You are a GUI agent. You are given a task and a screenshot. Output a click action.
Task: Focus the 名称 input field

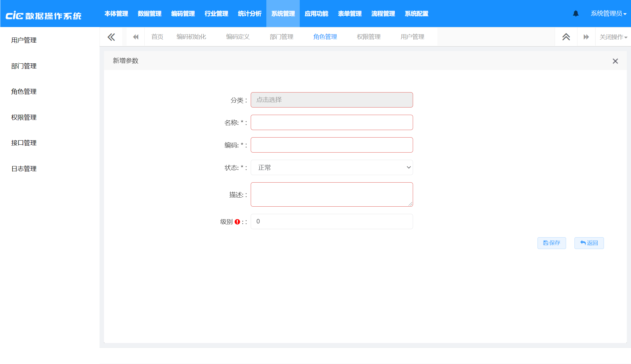332,123
